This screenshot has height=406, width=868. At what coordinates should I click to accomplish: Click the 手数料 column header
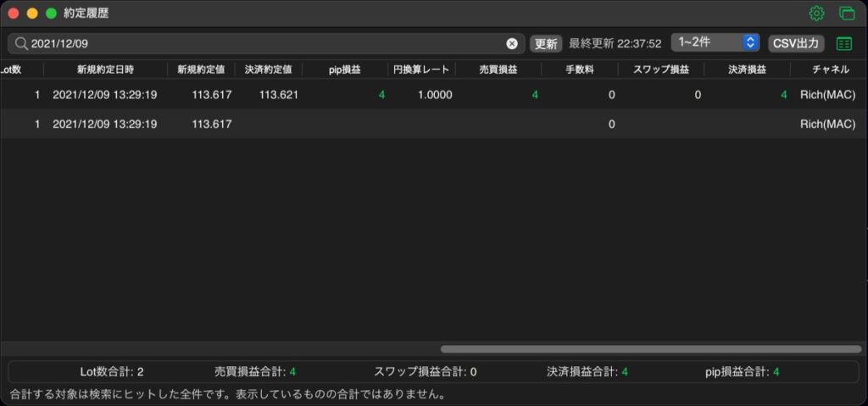click(580, 70)
